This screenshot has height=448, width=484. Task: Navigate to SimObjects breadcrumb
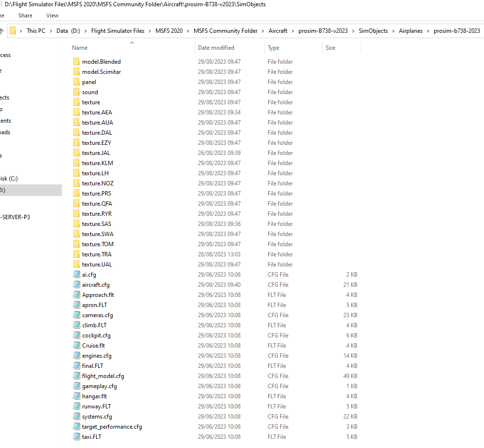point(373,31)
